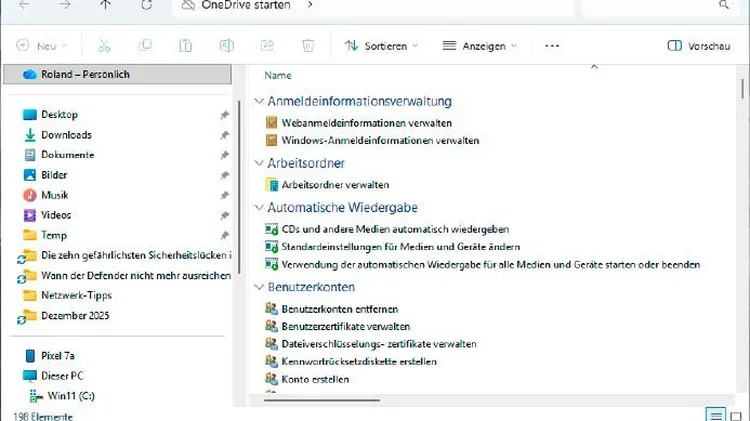Click the Name column header

[278, 75]
